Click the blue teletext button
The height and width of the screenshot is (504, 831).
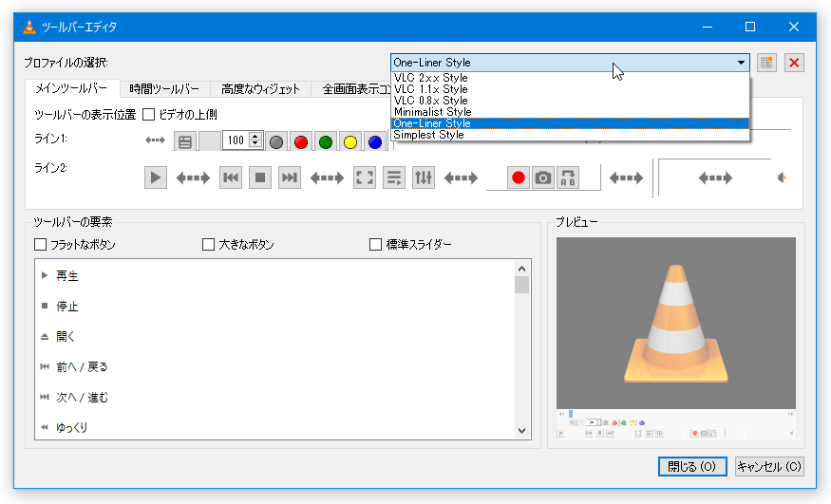pos(375,141)
